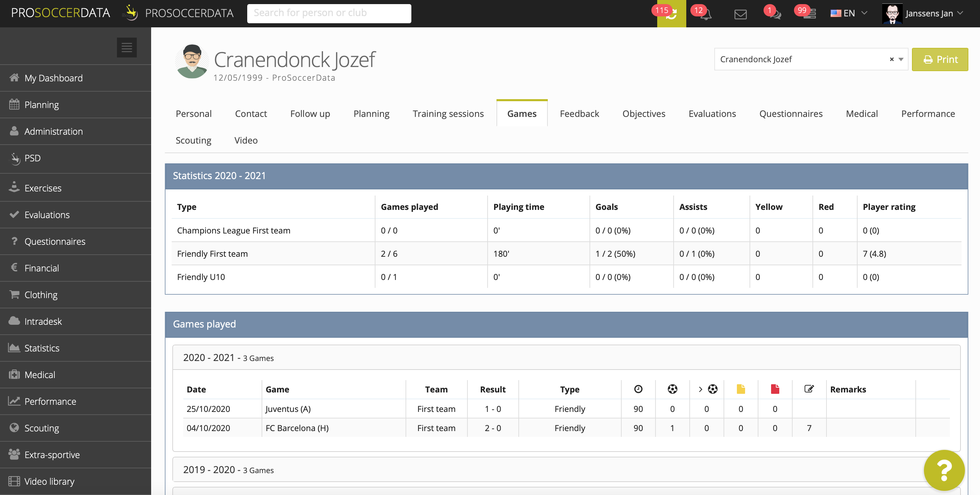
Task: Toggle the sidebar hamburger menu
Action: tap(127, 48)
